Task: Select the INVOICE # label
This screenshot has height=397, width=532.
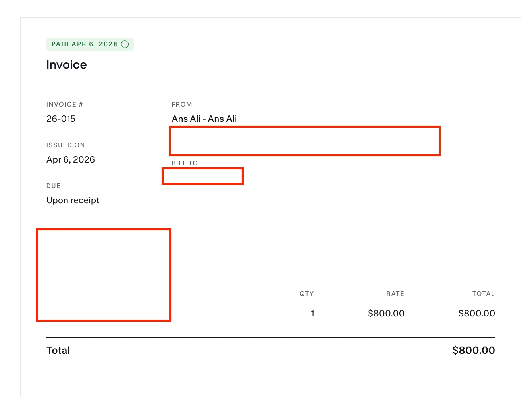Action: click(65, 104)
